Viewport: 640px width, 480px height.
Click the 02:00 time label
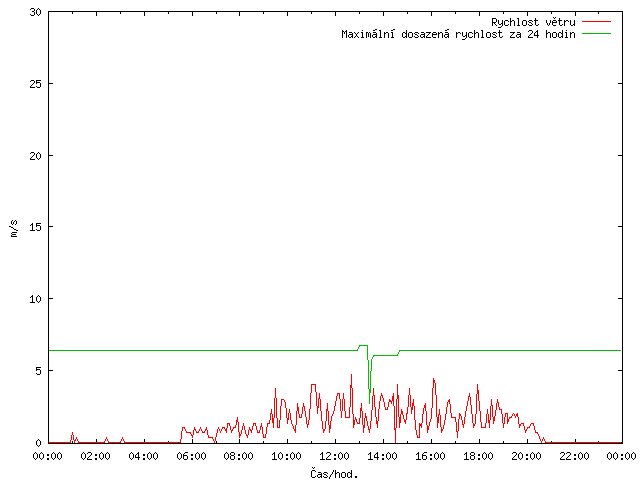pyautogui.click(x=96, y=456)
